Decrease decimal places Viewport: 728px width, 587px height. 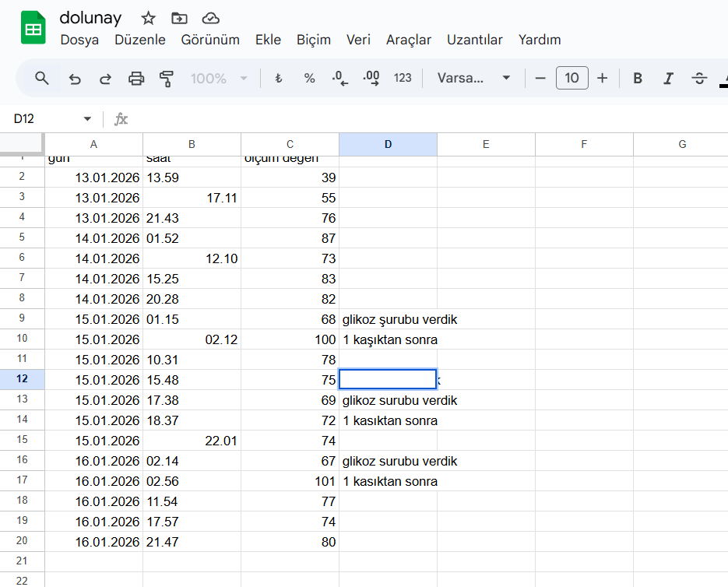(x=339, y=78)
